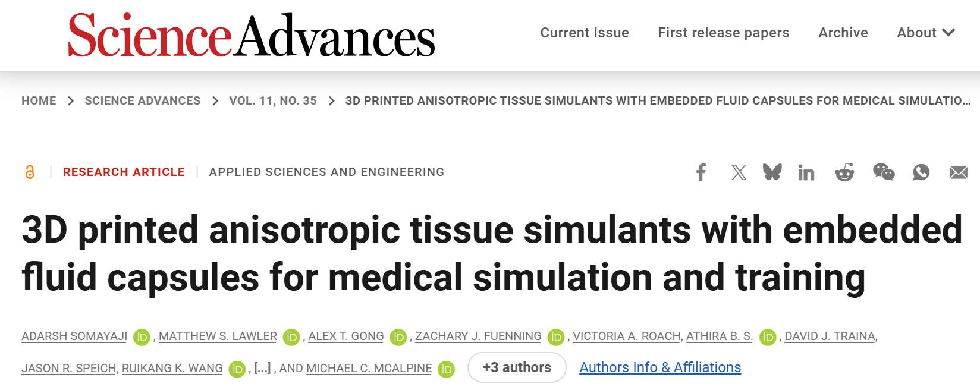Share article via email icon
This screenshot has width=980, height=390.
click(958, 172)
